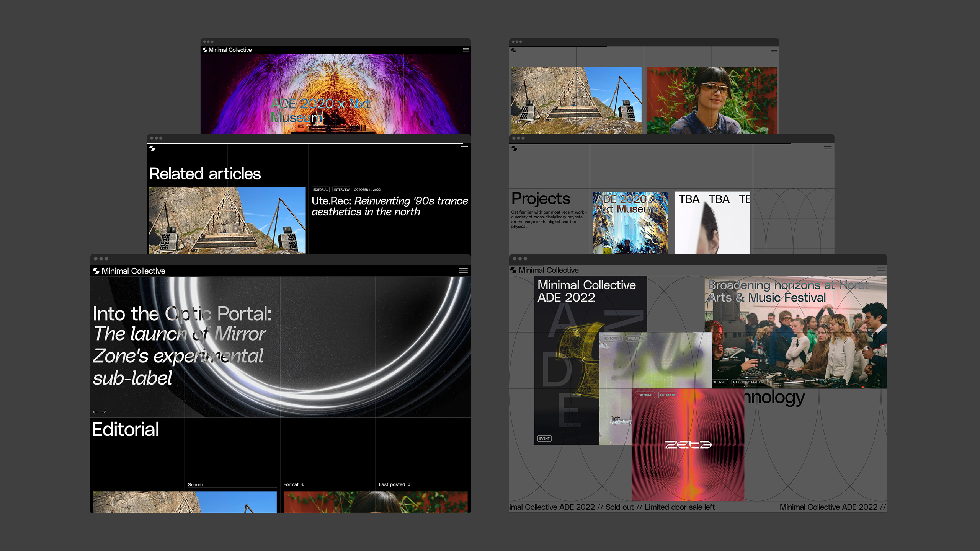Click the next slide right arrow
This screenshot has height=551, width=980.
[x=103, y=412]
